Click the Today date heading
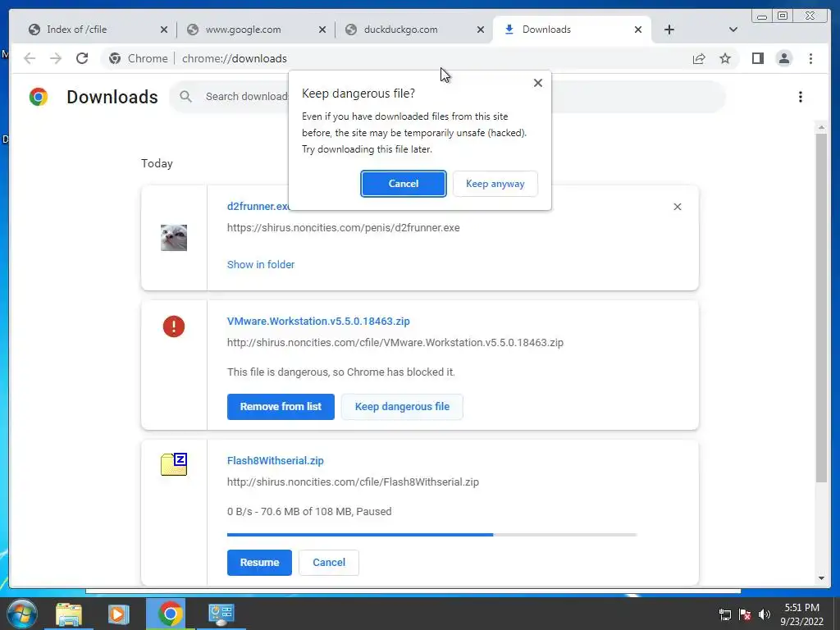This screenshot has width=840, height=630. [157, 163]
